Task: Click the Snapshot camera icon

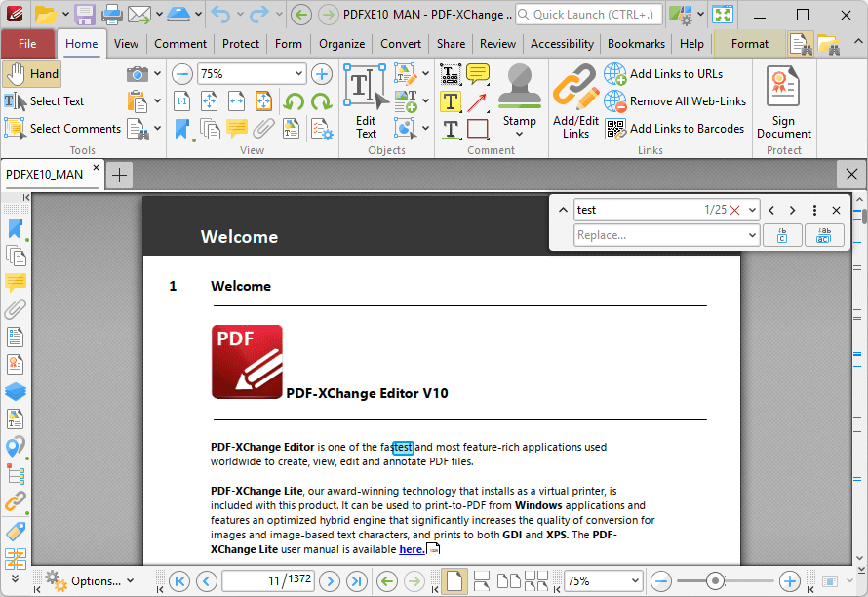Action: point(138,74)
